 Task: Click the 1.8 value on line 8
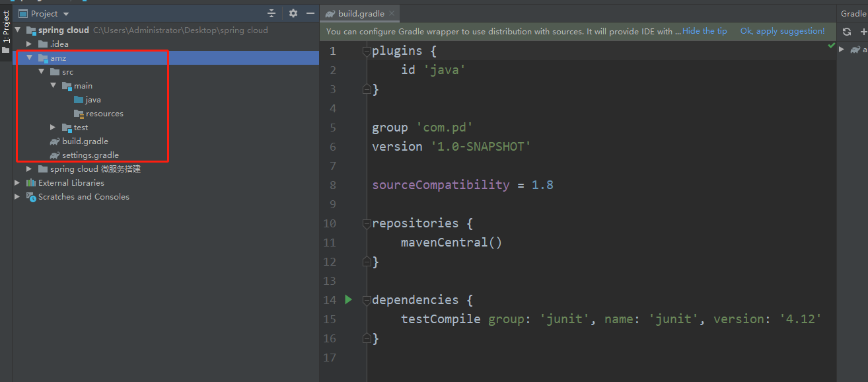pos(543,185)
